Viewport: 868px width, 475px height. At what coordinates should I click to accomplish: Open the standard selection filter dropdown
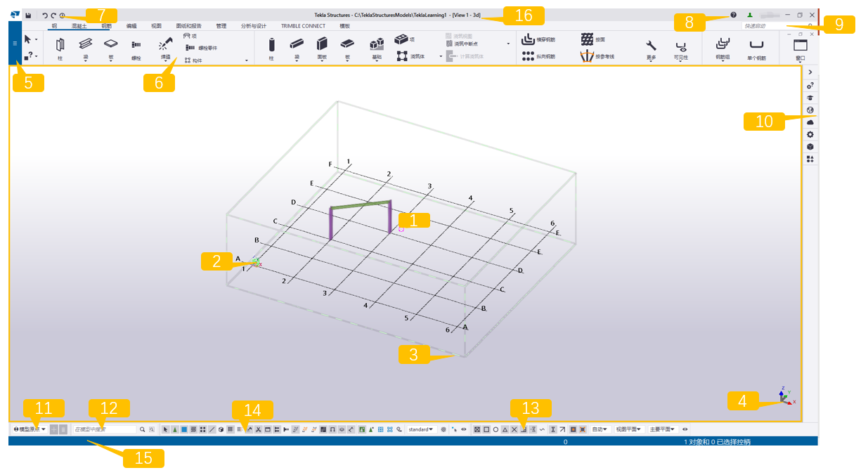420,429
